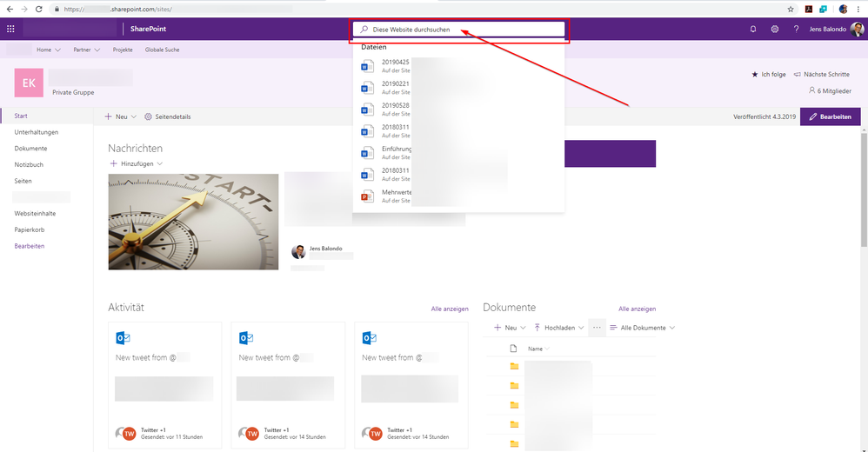The width and height of the screenshot is (868, 452).
Task: Click Alle anzeigen beside Aktivität
Action: click(450, 309)
